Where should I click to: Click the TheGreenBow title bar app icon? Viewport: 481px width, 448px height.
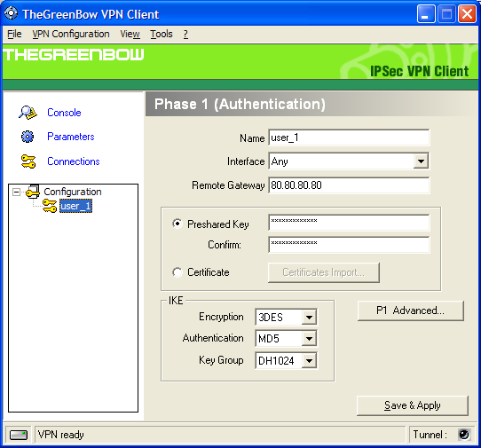pyautogui.click(x=11, y=13)
